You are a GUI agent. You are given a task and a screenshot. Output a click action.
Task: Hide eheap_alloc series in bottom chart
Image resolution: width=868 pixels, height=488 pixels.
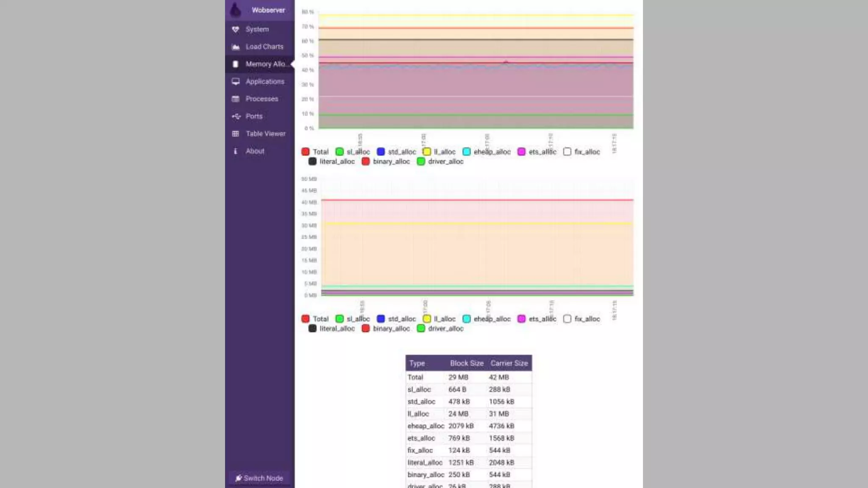pyautogui.click(x=467, y=319)
